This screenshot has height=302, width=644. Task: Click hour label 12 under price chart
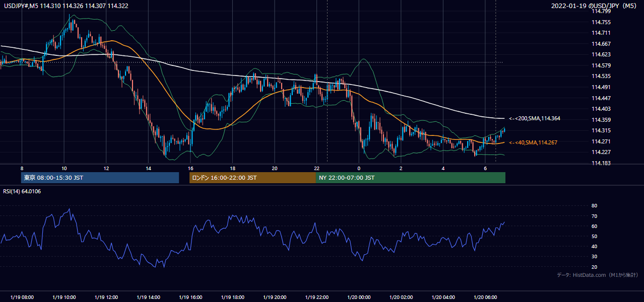[x=106, y=168]
